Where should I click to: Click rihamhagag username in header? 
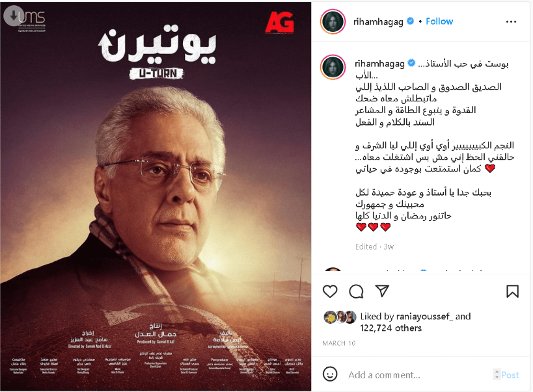378,21
